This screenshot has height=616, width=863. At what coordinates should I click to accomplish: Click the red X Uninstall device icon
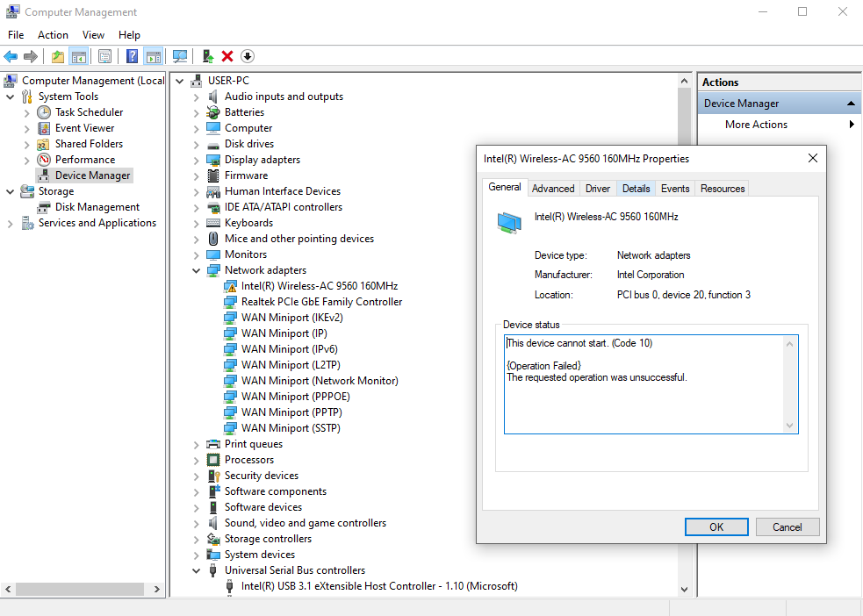[227, 55]
